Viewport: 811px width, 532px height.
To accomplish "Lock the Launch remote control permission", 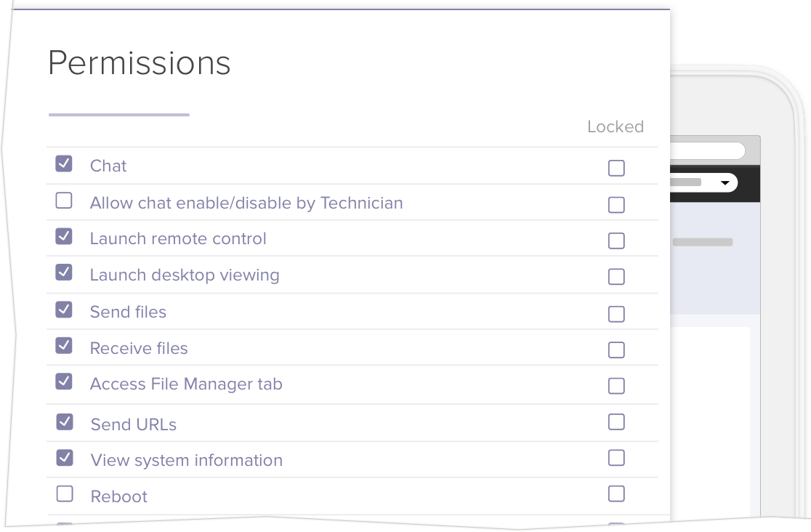I will [x=616, y=241].
